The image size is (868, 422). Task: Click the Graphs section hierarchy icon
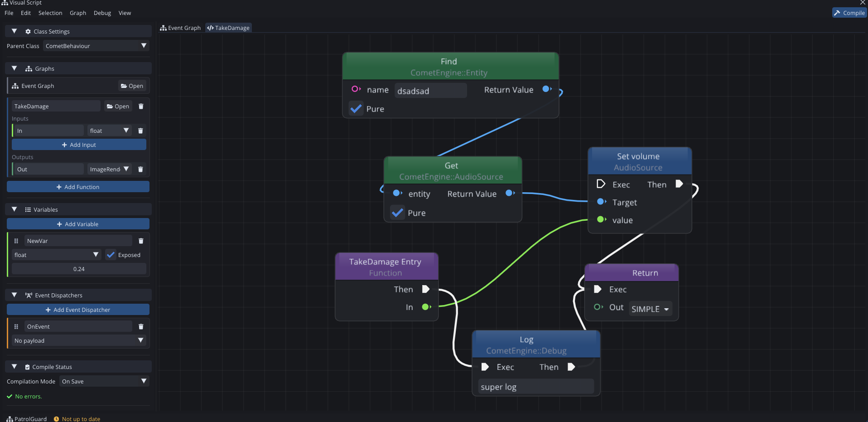[29, 68]
